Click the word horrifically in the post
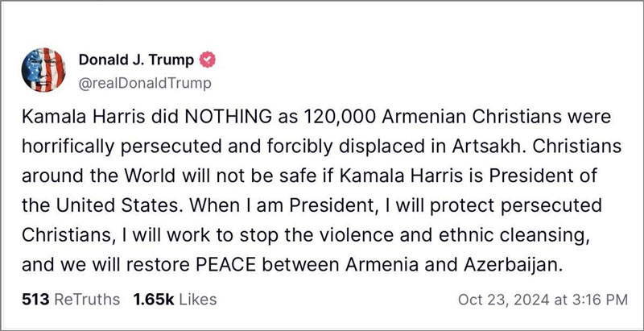Screen dimensions: 644x331 click(x=68, y=147)
